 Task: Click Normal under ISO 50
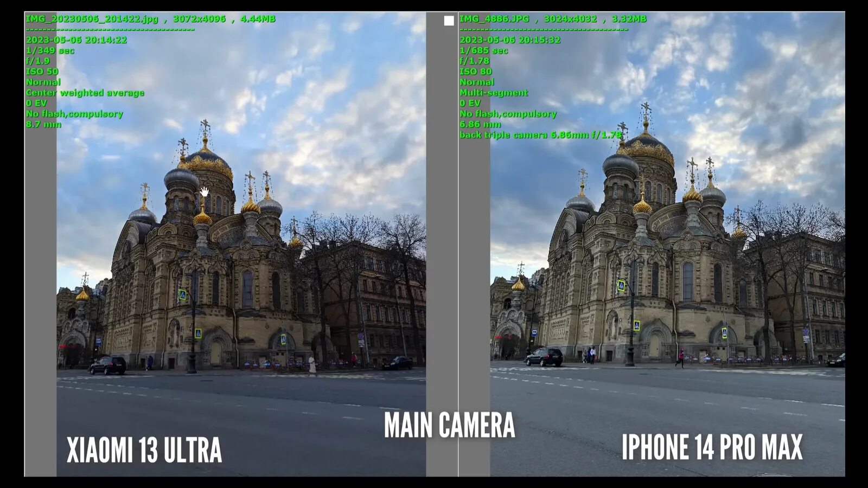tap(43, 82)
